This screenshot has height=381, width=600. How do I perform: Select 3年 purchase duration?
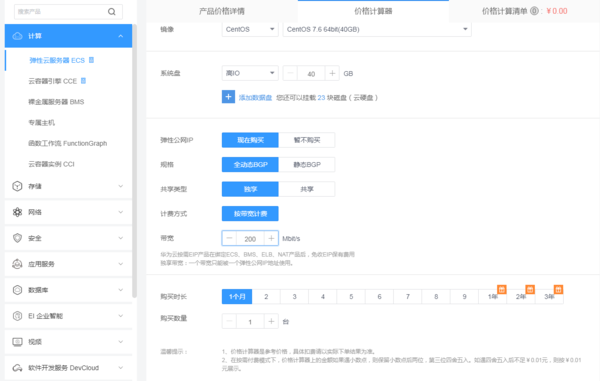pyautogui.click(x=549, y=296)
